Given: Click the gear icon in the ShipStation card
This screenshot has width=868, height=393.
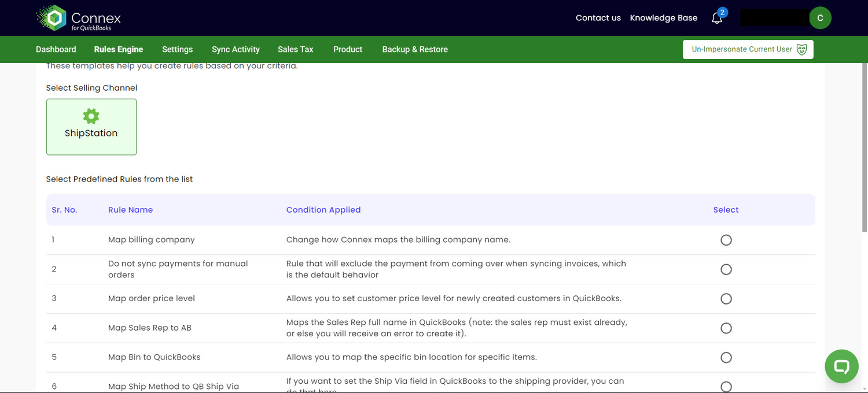Looking at the screenshot, I should pos(91,116).
